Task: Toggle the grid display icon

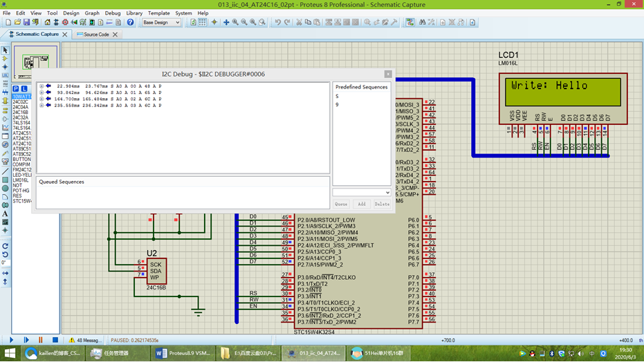Action: tap(203, 23)
